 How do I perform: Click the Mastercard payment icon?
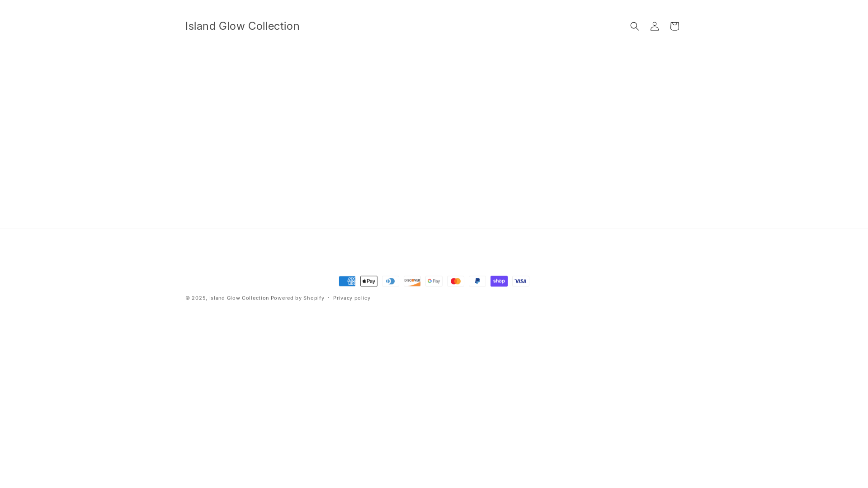coord(456,281)
